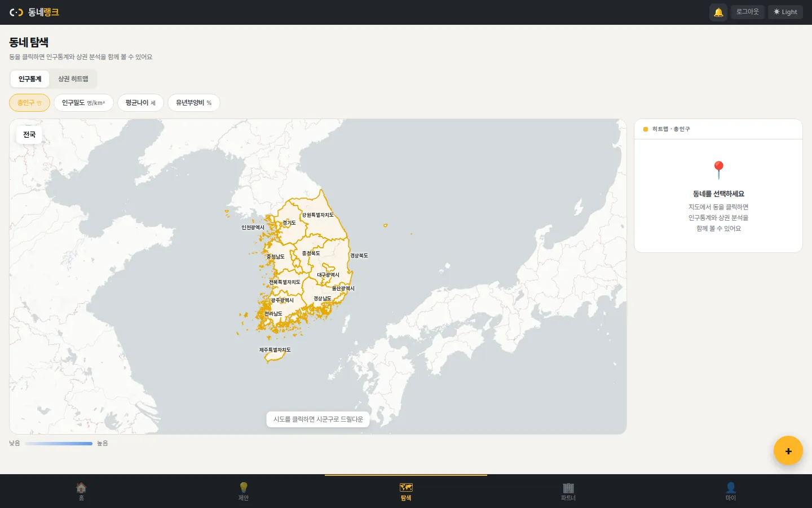The image size is (812, 508).
Task: Select 경상남도 on the map
Action: pyautogui.click(x=323, y=299)
